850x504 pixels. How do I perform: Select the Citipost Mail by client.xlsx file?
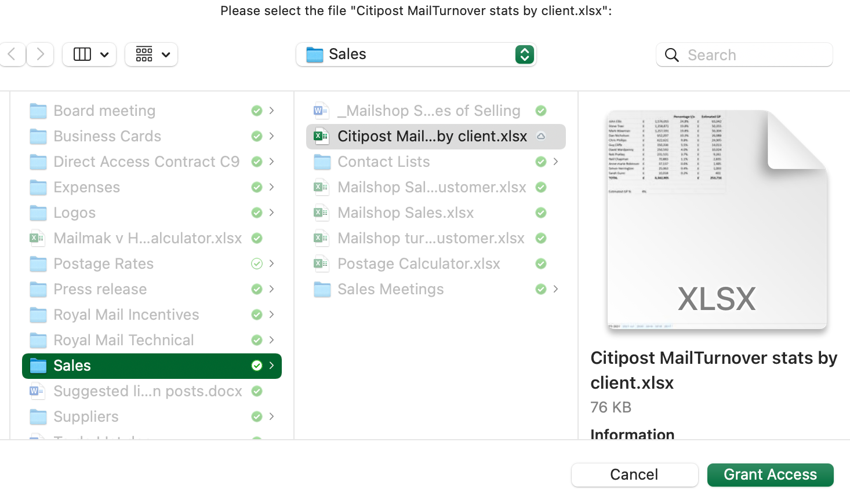tap(432, 136)
